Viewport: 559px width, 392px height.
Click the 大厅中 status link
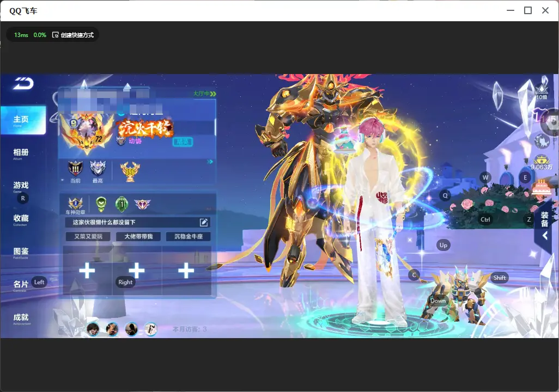(205, 94)
